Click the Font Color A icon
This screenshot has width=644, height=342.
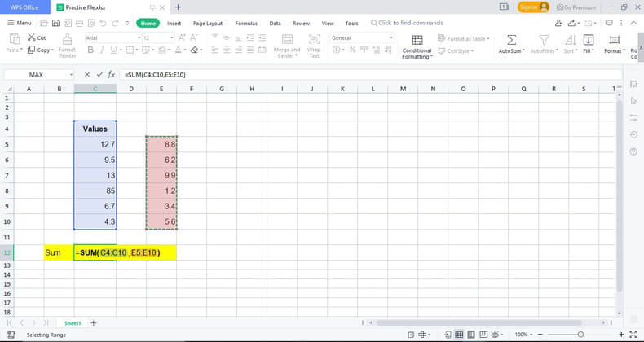(178, 50)
